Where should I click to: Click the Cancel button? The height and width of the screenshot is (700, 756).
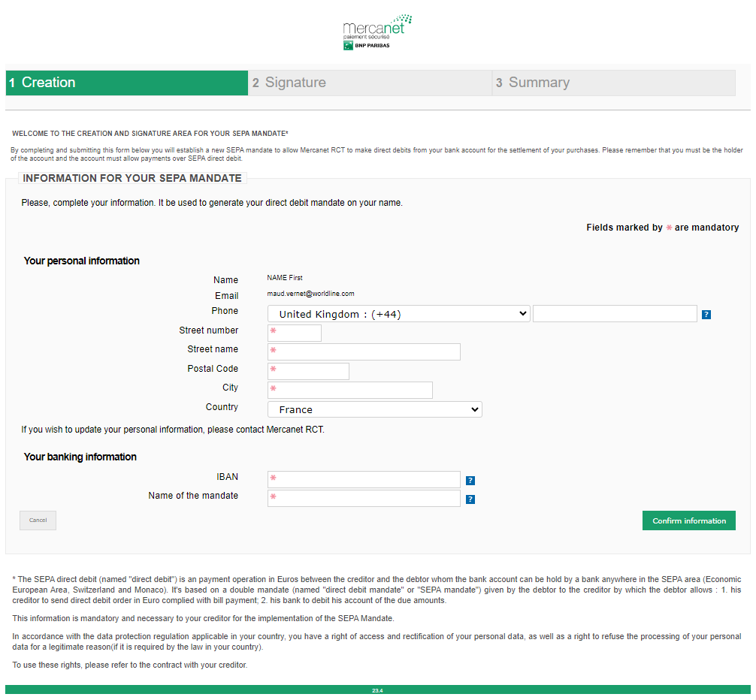(x=38, y=520)
